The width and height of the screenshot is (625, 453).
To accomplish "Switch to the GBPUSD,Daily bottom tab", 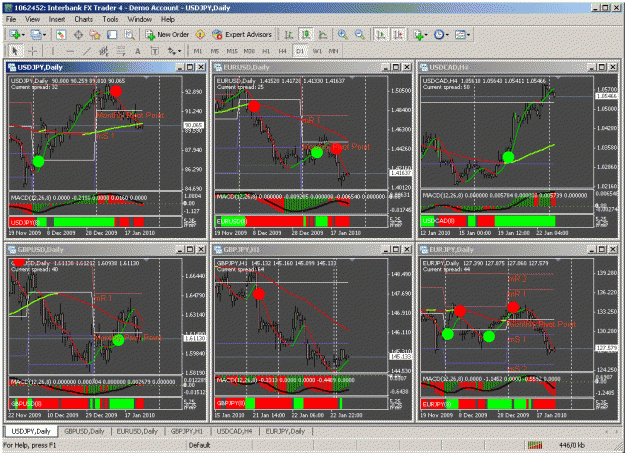I will click(84, 431).
